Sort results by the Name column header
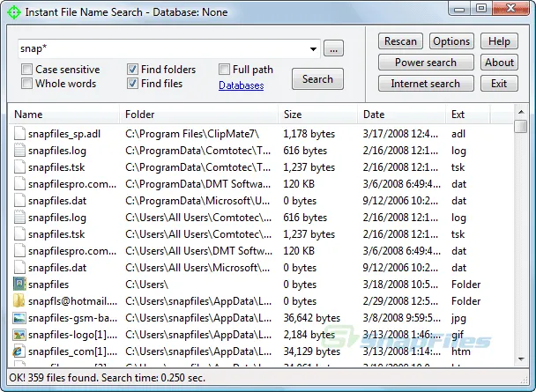Screen dimensions: 536x392 tap(64, 114)
